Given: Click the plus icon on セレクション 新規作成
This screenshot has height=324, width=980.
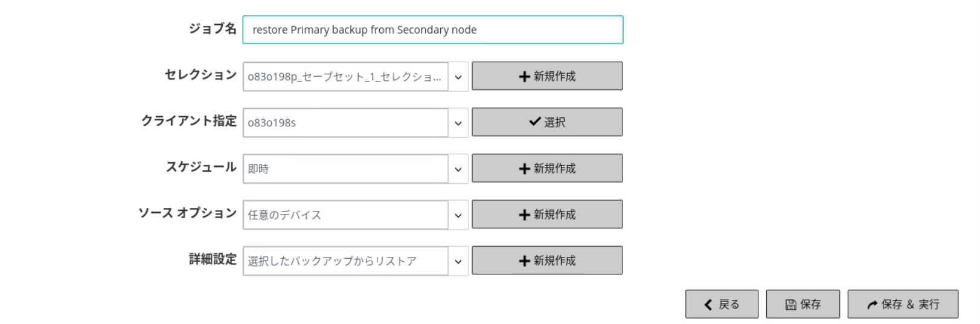Looking at the screenshot, I should tap(524, 77).
